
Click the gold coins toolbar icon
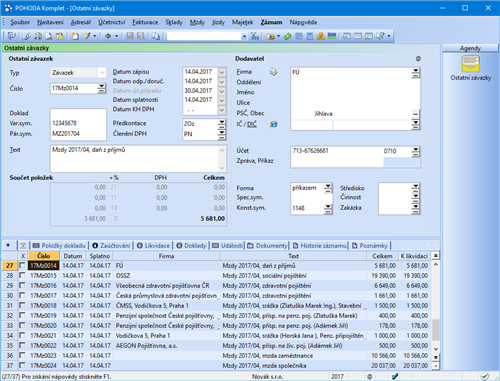coord(321,36)
